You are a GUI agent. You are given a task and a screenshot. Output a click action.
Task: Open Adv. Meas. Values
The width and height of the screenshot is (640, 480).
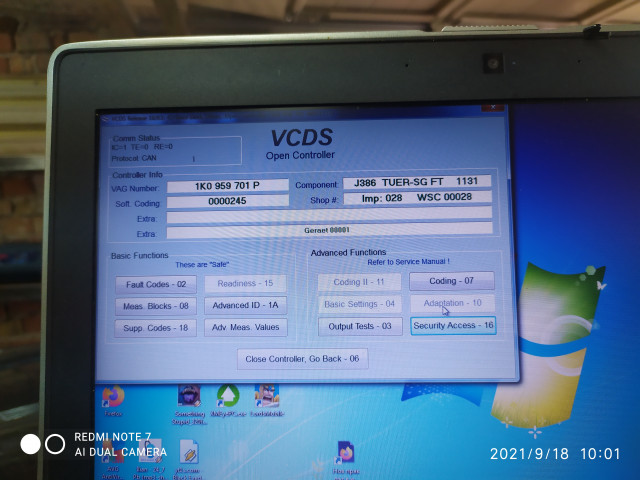point(246,327)
